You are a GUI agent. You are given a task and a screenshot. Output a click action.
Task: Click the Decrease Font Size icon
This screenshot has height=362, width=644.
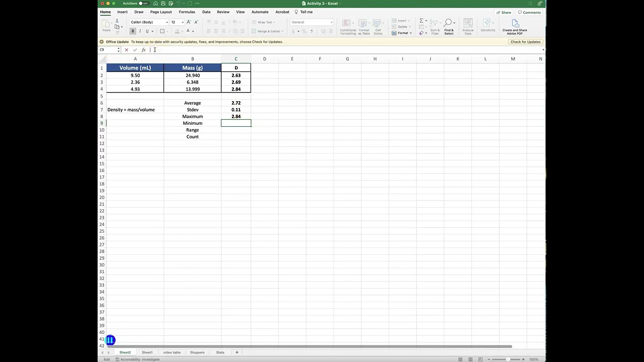tap(196, 22)
